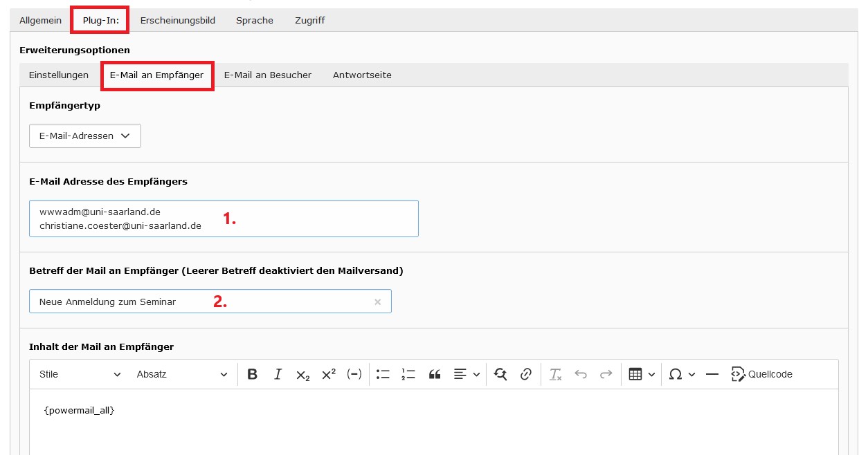
Task: Select the E-Mail an Besucher sub-tab
Action: click(268, 75)
